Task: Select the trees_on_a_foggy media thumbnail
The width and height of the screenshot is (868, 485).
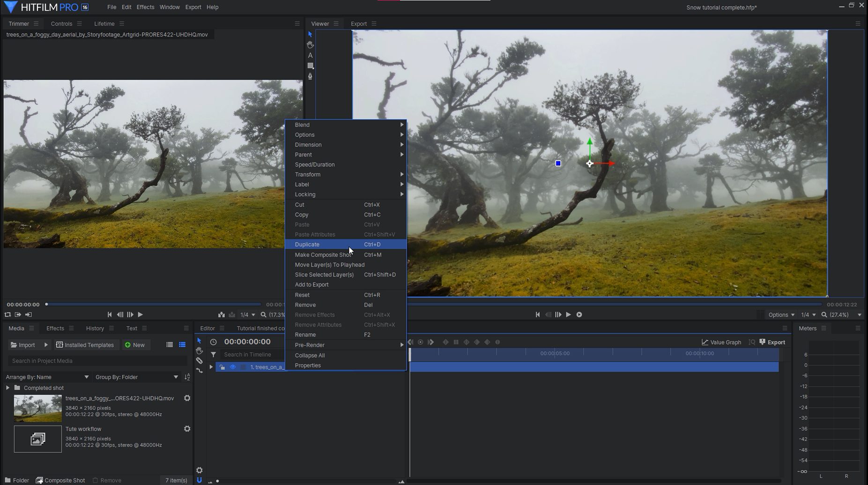Action: (x=37, y=408)
